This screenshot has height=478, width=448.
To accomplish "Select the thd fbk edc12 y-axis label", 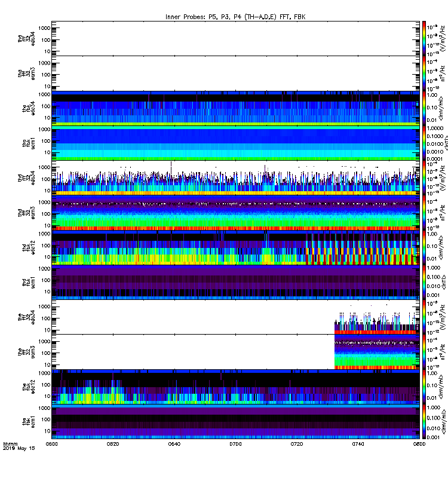I will pyautogui.click(x=29, y=247).
